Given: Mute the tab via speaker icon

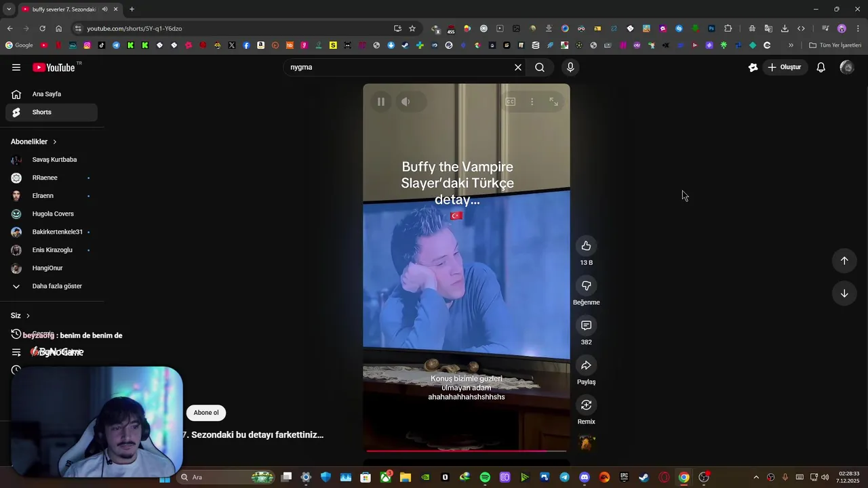Looking at the screenshot, I should point(104,9).
